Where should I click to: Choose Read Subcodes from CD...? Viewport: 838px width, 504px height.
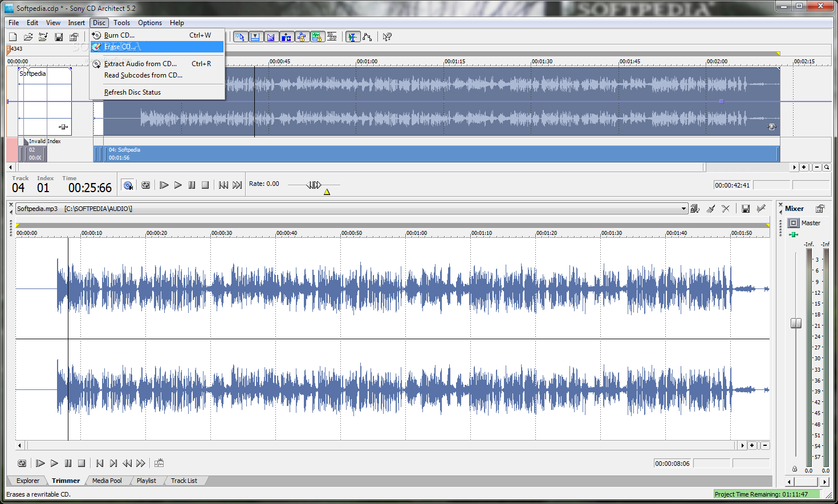click(157, 75)
